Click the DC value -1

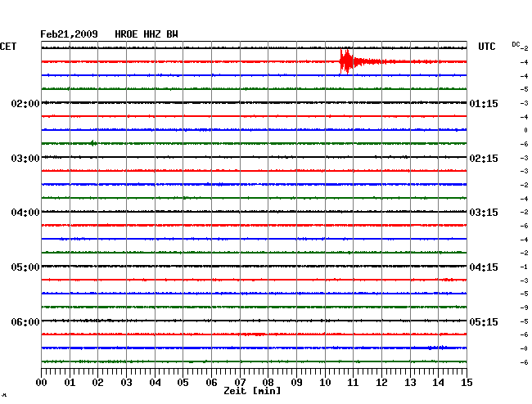point(524,267)
